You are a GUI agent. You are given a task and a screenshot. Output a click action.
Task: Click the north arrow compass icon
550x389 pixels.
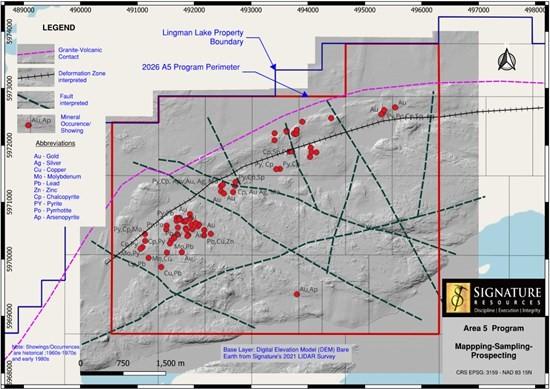click(507, 59)
